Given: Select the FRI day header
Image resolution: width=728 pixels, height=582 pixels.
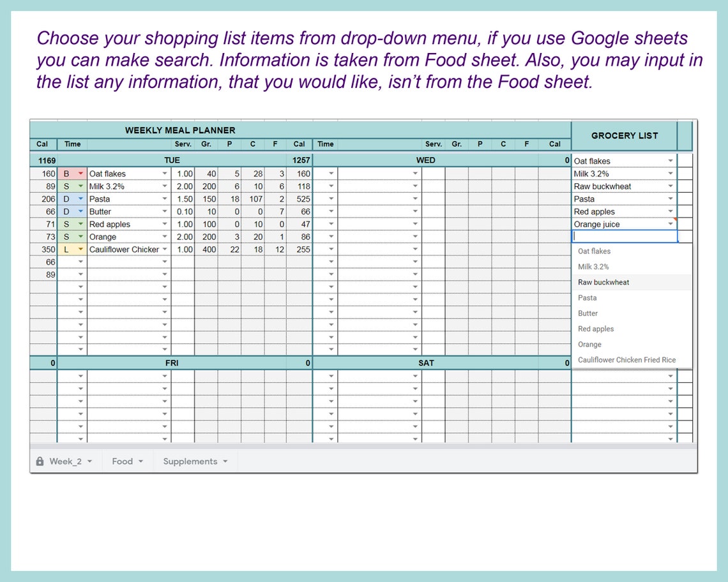Looking at the screenshot, I should click(x=172, y=363).
